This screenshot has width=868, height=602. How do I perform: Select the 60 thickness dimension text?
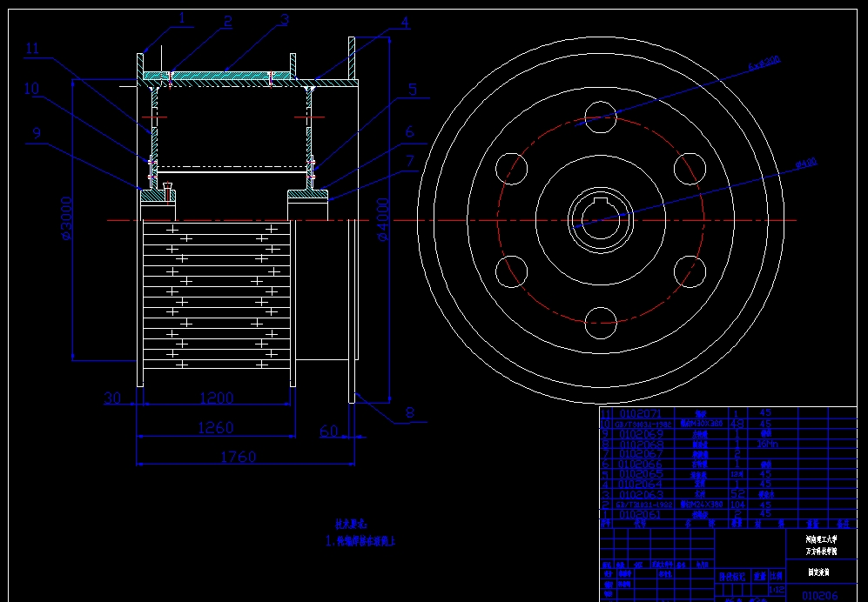(x=329, y=431)
